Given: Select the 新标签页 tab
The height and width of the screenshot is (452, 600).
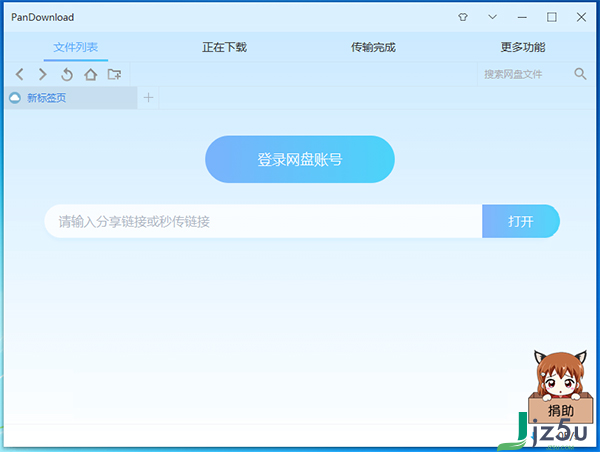Looking at the screenshot, I should (71, 98).
